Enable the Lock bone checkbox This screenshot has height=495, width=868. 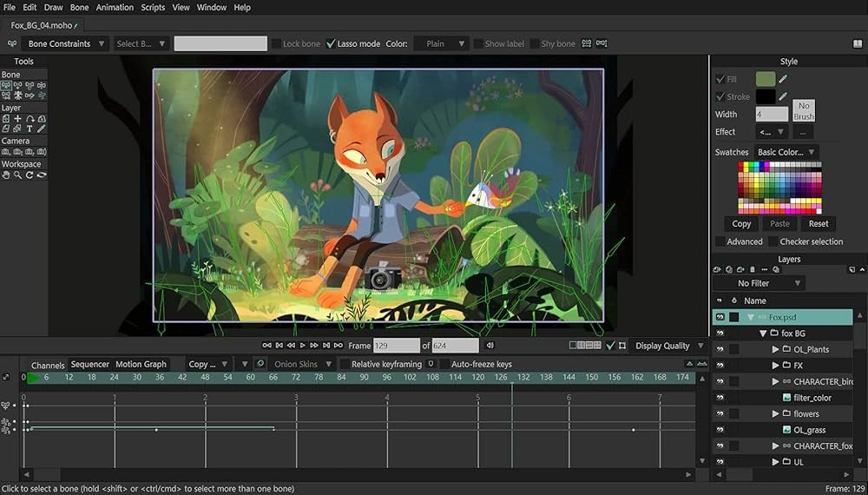(x=276, y=43)
